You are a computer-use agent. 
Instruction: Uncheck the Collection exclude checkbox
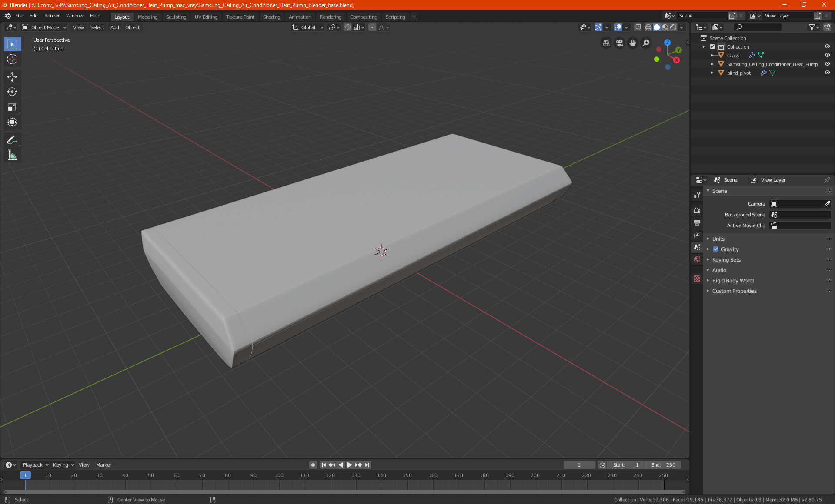(x=712, y=47)
